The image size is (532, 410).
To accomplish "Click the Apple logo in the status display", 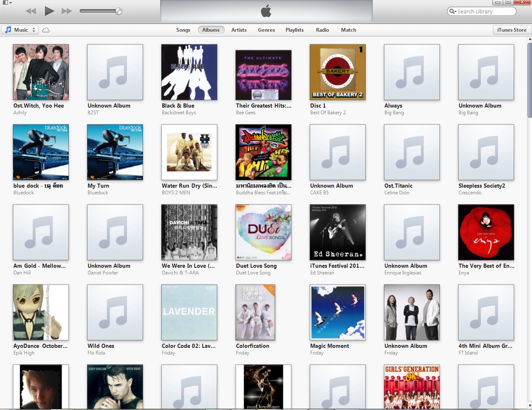I will (266, 11).
